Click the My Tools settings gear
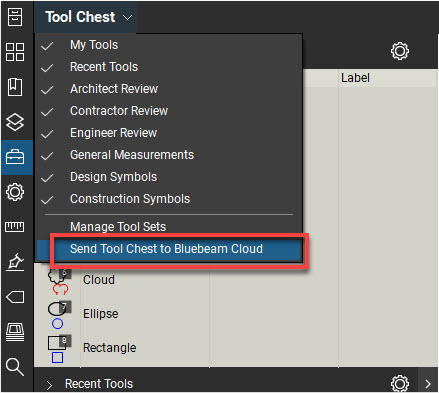Viewport: 439px width, 393px height. (400, 51)
